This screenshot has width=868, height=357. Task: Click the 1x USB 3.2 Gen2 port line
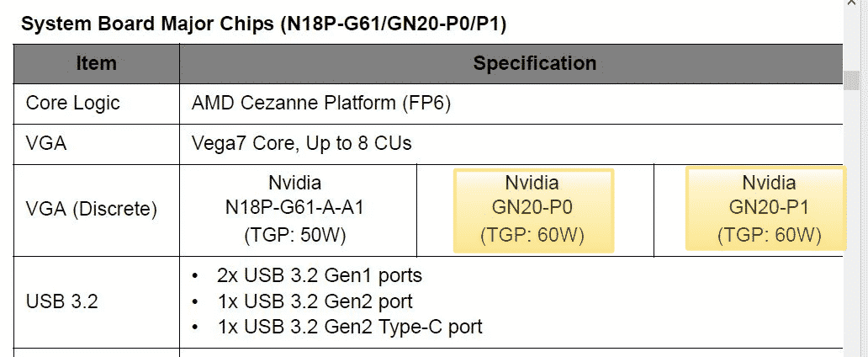coord(315,301)
